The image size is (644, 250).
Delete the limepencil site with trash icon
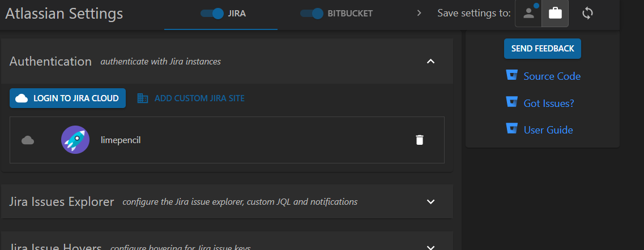point(419,140)
